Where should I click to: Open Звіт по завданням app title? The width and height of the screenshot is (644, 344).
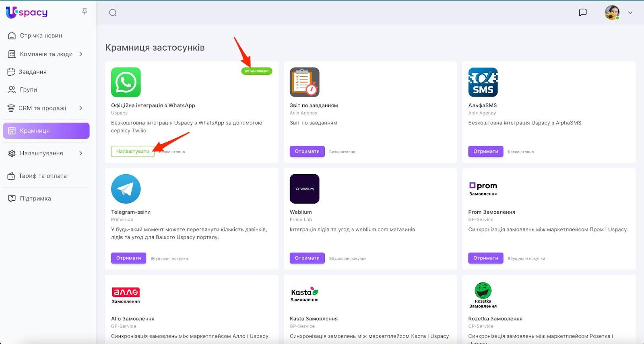(314, 105)
